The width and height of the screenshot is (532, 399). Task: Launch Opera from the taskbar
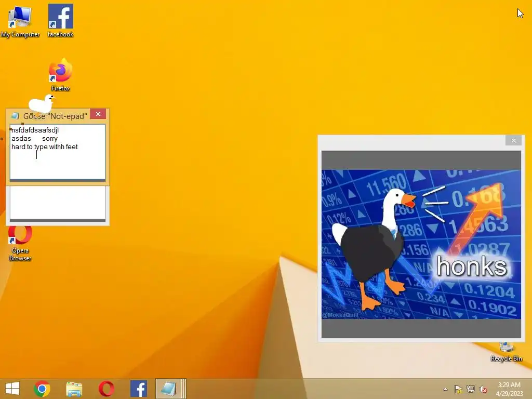(x=106, y=389)
